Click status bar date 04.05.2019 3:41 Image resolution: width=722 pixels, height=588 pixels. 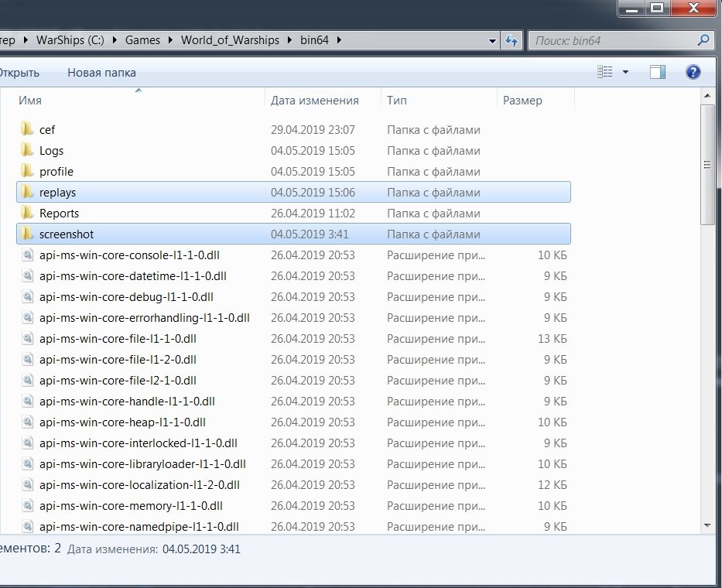201,549
